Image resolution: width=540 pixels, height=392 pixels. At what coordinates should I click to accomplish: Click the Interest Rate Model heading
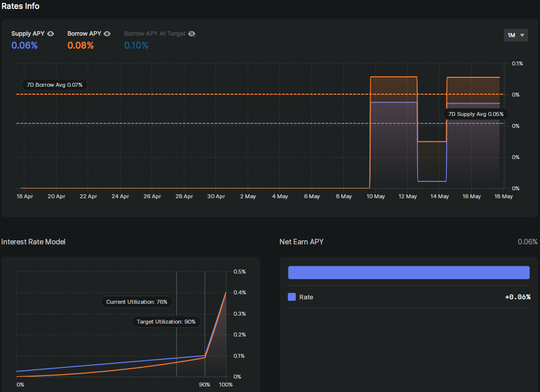point(33,242)
